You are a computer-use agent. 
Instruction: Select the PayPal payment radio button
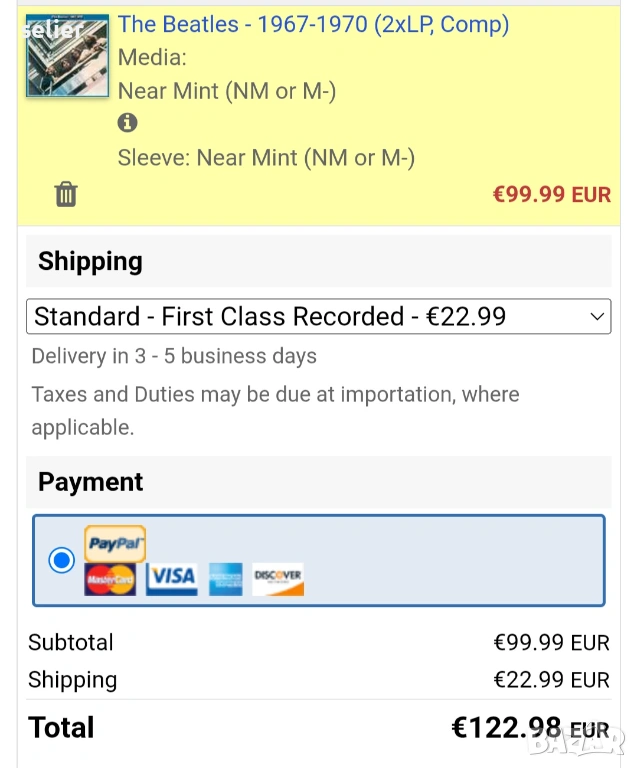coord(62,560)
